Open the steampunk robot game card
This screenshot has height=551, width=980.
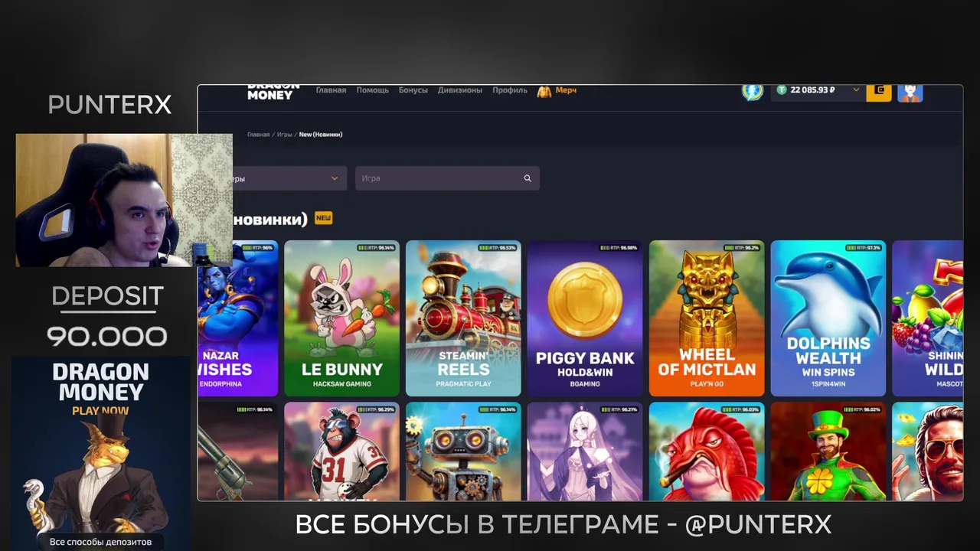click(x=463, y=452)
